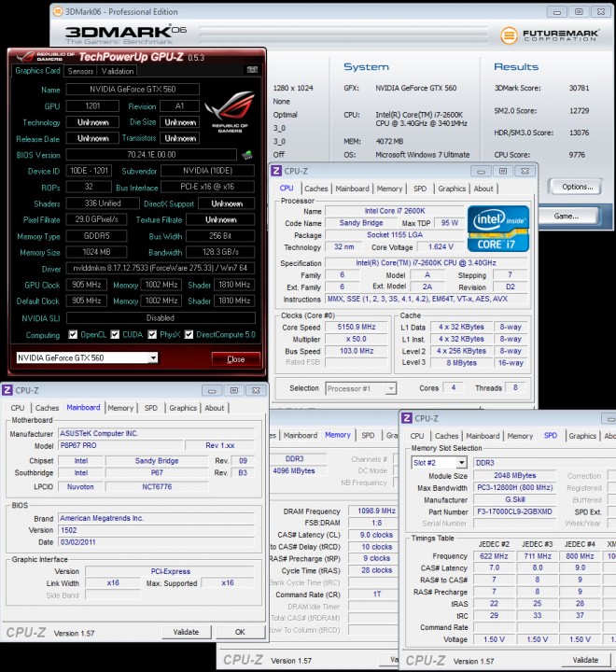Click the Intel Core i7 badge in CPU-Z
Viewport: 616px width, 672px height.
(498, 229)
